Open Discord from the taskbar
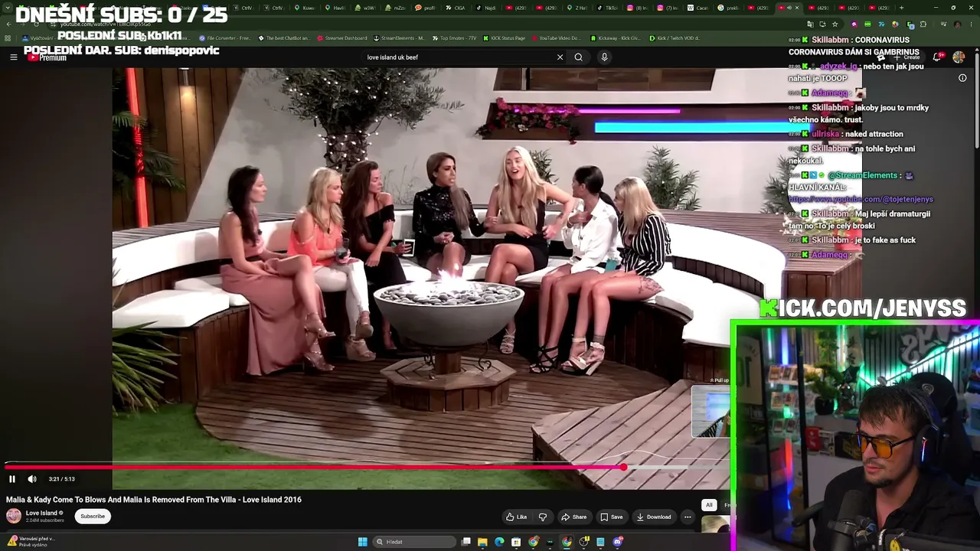 (x=617, y=542)
